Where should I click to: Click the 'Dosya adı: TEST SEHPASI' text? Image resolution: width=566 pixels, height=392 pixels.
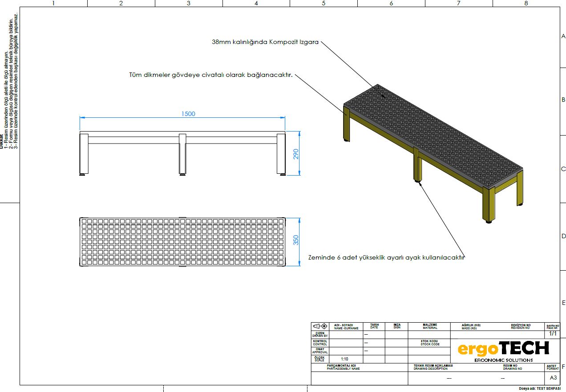[x=539, y=388]
